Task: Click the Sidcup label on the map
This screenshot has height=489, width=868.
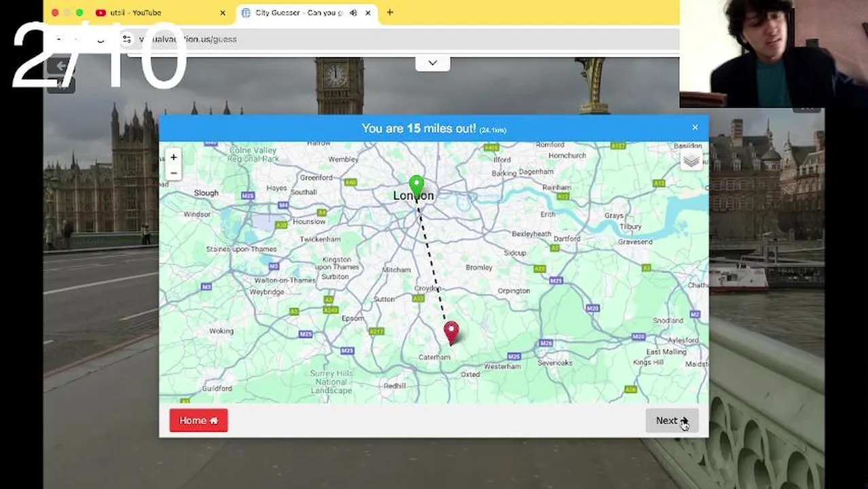Action: click(515, 253)
